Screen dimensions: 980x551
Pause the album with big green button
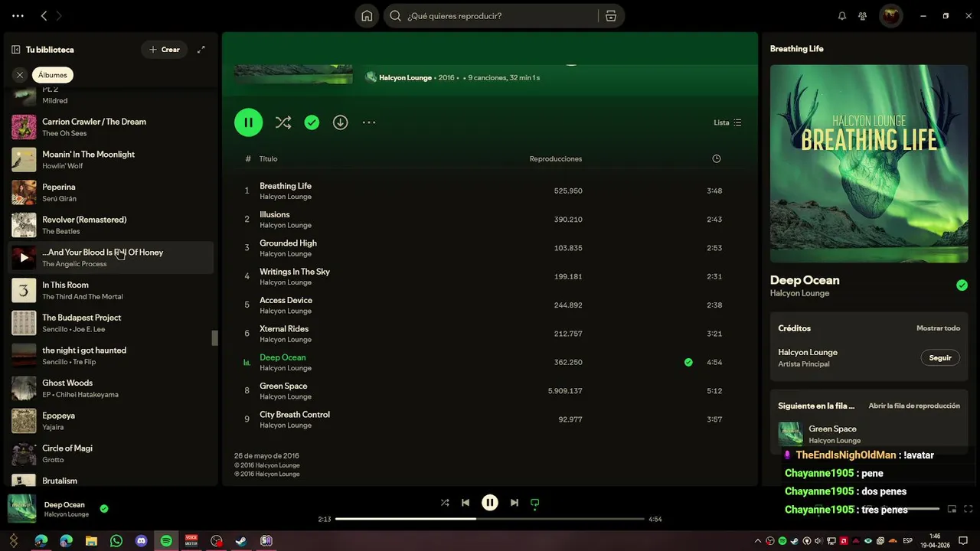pyautogui.click(x=248, y=122)
